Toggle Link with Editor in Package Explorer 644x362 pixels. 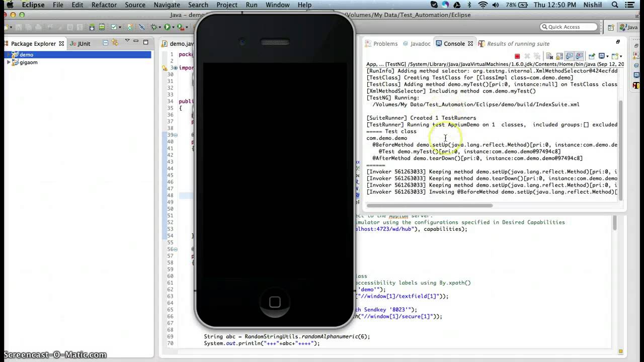pos(115,43)
